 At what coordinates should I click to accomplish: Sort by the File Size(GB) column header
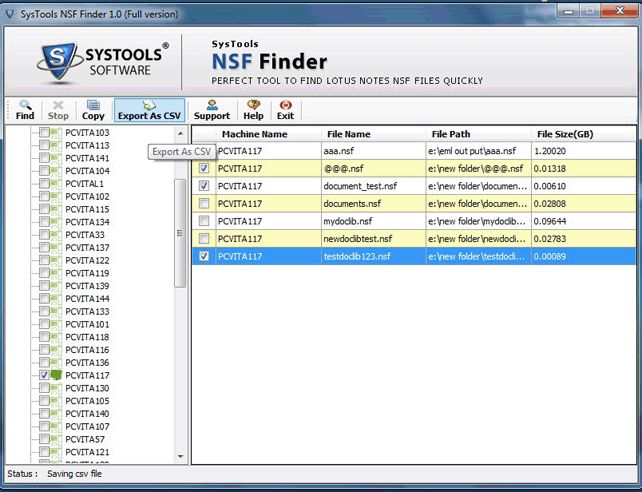click(583, 134)
